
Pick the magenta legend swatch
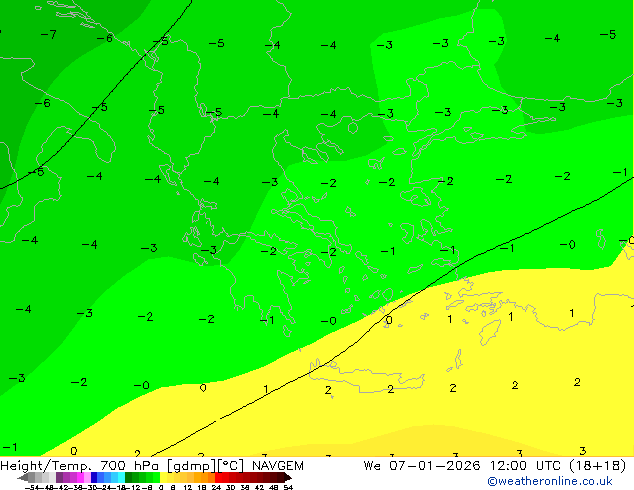[80, 477]
